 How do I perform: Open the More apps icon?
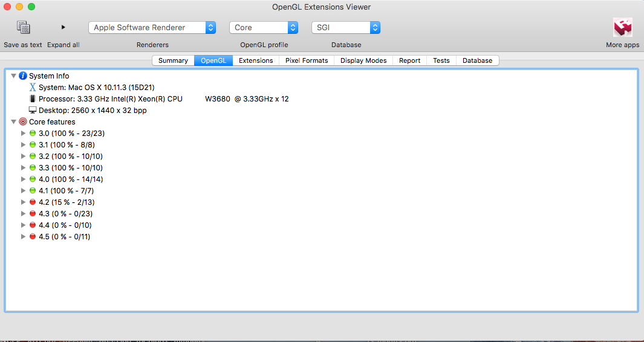(623, 27)
